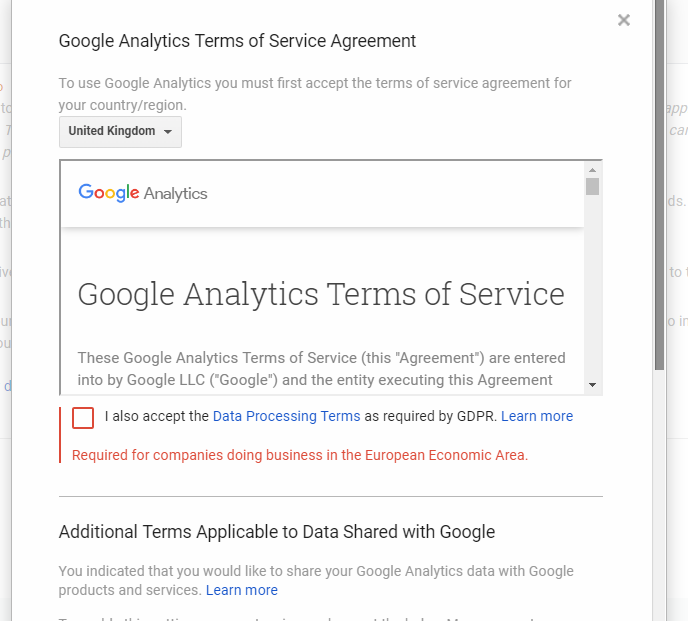Tick the GDPR Data Processing Terms checkbox

tap(83, 418)
